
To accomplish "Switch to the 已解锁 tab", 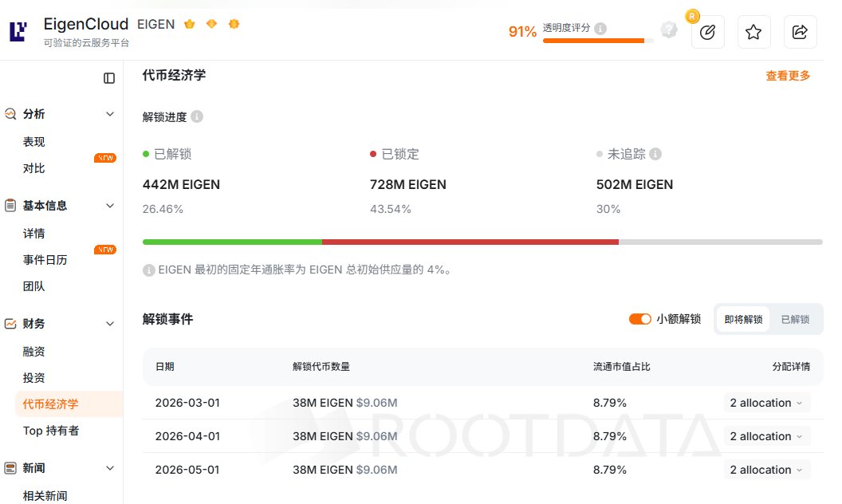I will 797,318.
